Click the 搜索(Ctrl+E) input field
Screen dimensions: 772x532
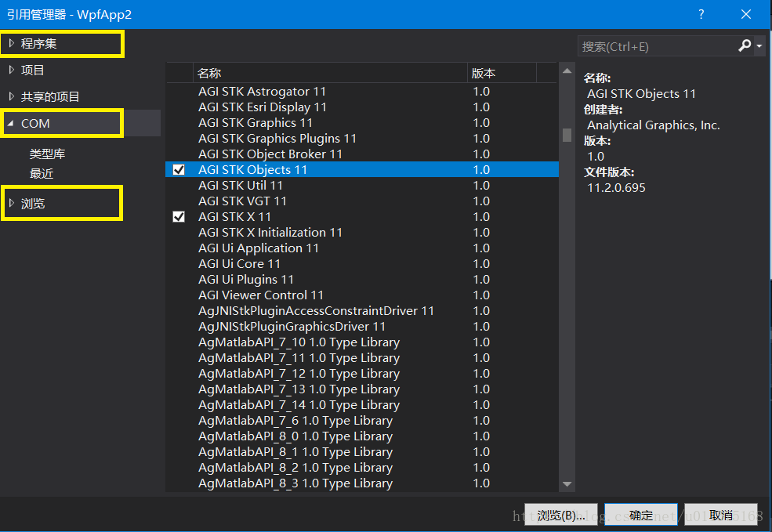656,46
